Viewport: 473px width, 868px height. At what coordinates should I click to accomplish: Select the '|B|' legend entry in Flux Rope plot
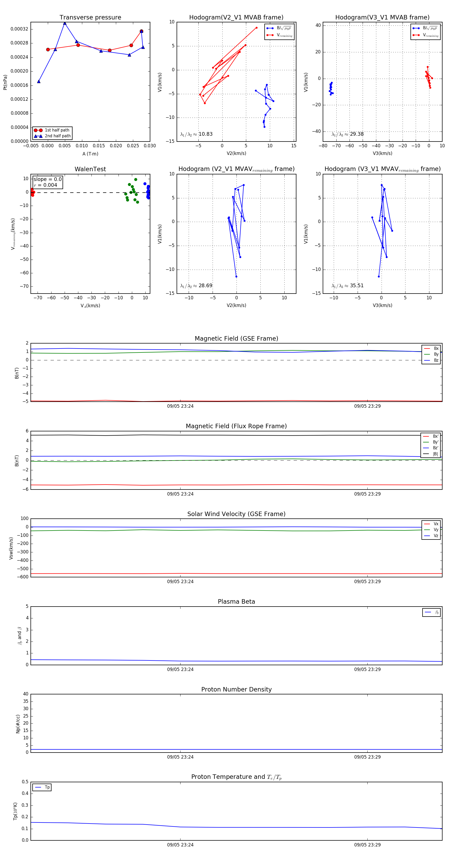(431, 454)
